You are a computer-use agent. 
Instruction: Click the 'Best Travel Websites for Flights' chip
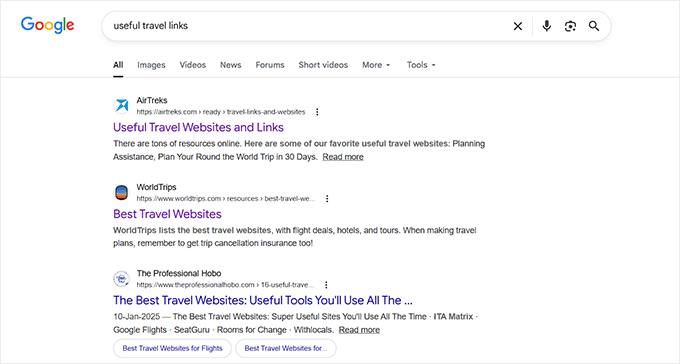pyautogui.click(x=173, y=348)
